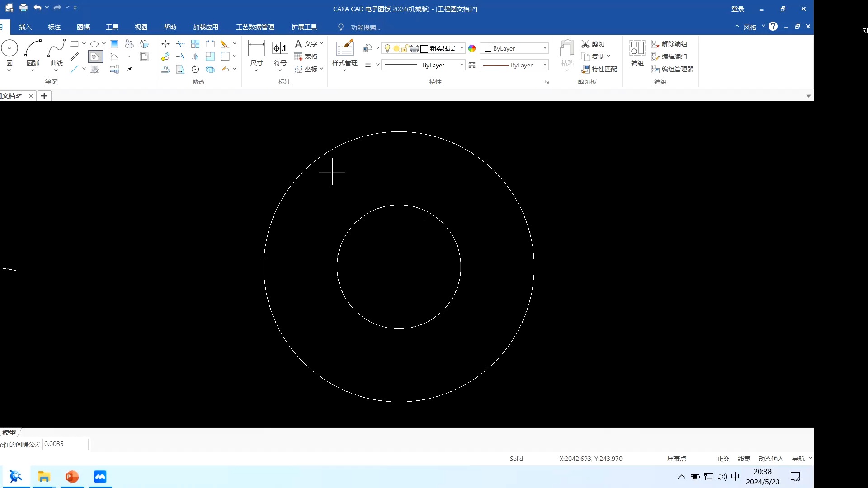Open PowerPoint from the taskbar
Image resolution: width=868 pixels, height=488 pixels.
click(x=72, y=477)
